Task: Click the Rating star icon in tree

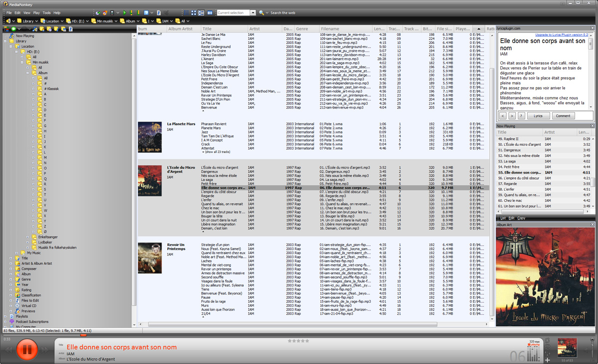Action: pos(17,290)
